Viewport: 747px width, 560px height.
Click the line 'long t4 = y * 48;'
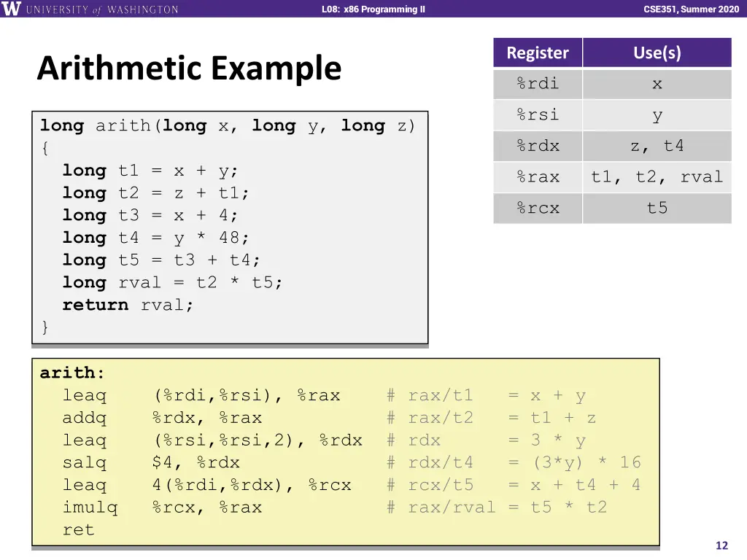(x=155, y=238)
